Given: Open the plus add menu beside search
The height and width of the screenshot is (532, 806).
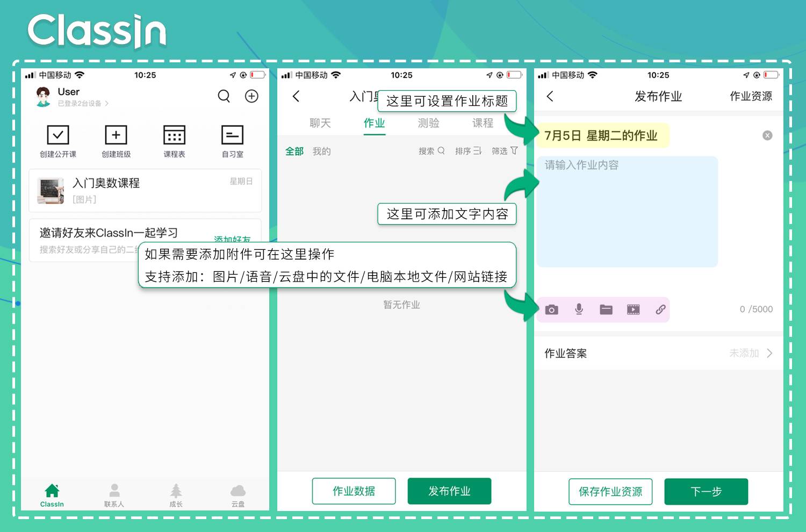Looking at the screenshot, I should [251, 96].
